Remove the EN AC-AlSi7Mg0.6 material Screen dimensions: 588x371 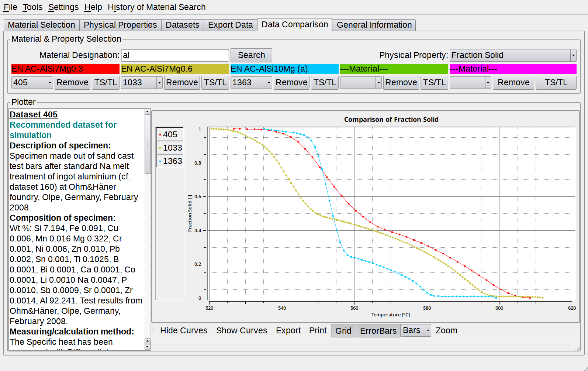pyautogui.click(x=181, y=83)
